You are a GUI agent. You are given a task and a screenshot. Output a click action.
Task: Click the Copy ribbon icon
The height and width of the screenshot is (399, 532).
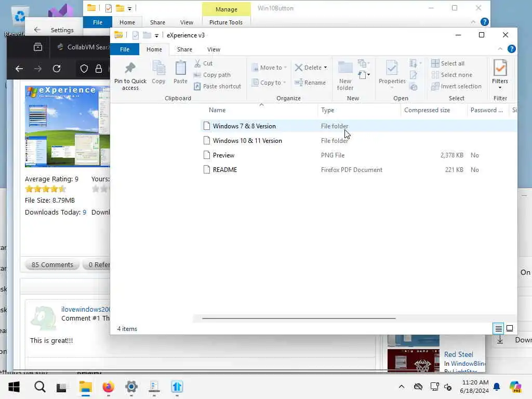(x=158, y=72)
